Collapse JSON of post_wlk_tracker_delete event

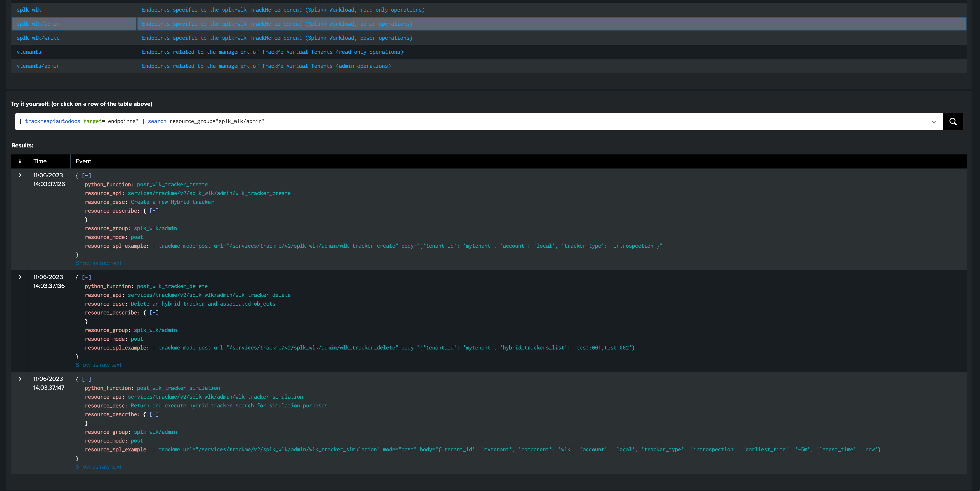(86, 278)
